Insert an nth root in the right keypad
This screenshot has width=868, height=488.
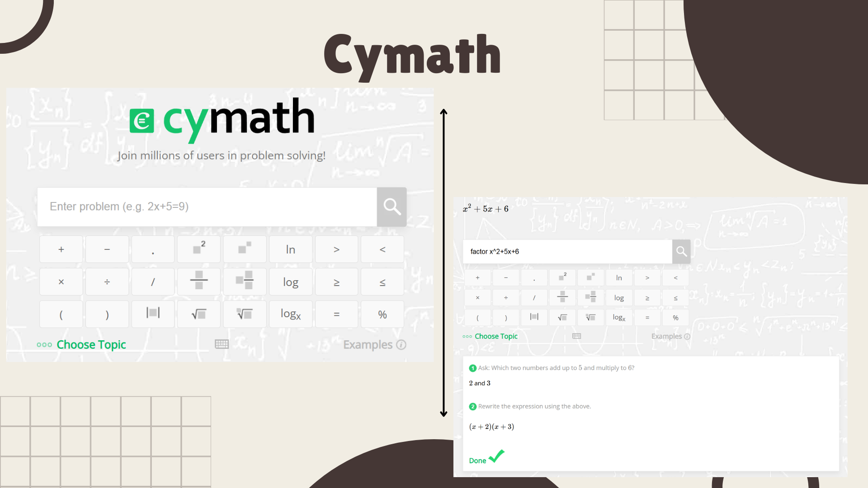click(x=590, y=318)
